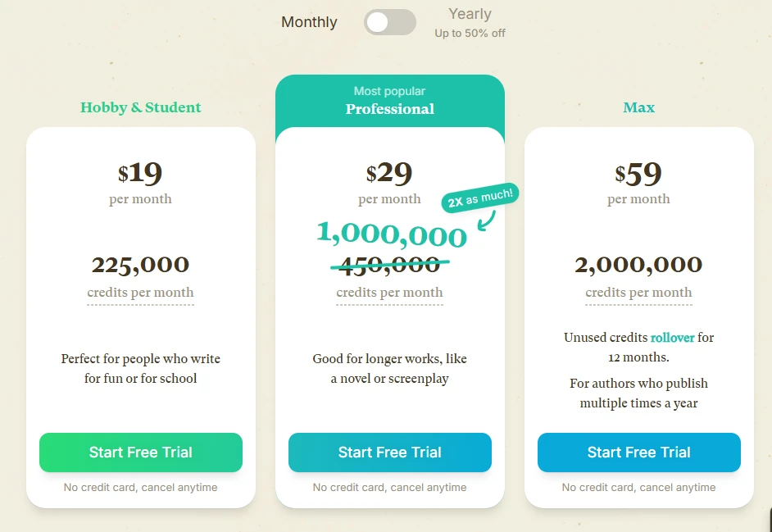This screenshot has width=772, height=532.
Task: Select the Yearly billing label
Action: 470,14
